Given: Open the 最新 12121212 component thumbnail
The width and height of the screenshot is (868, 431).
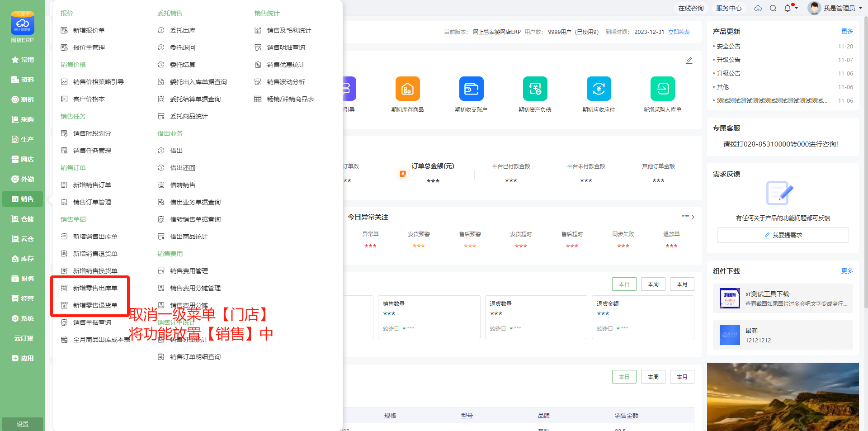Looking at the screenshot, I should point(730,335).
